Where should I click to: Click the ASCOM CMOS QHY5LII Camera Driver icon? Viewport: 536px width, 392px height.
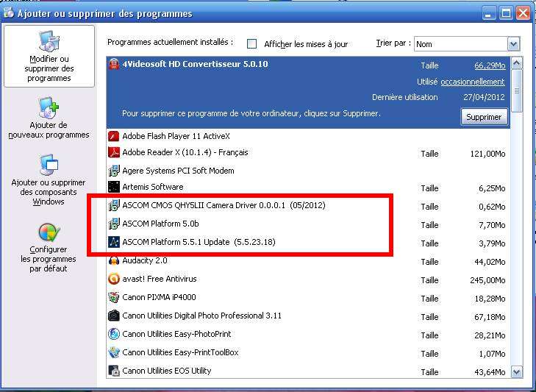coord(114,205)
